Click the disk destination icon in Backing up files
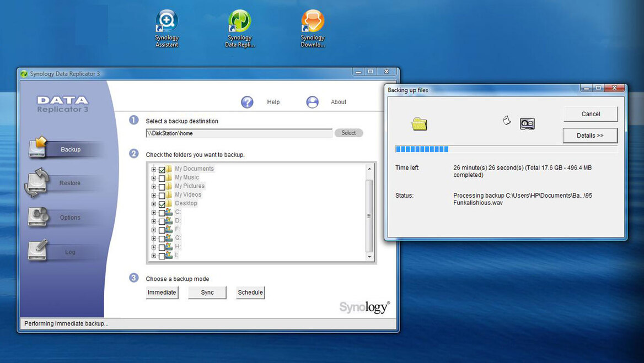Screen dimensions: 644x363 527,123
